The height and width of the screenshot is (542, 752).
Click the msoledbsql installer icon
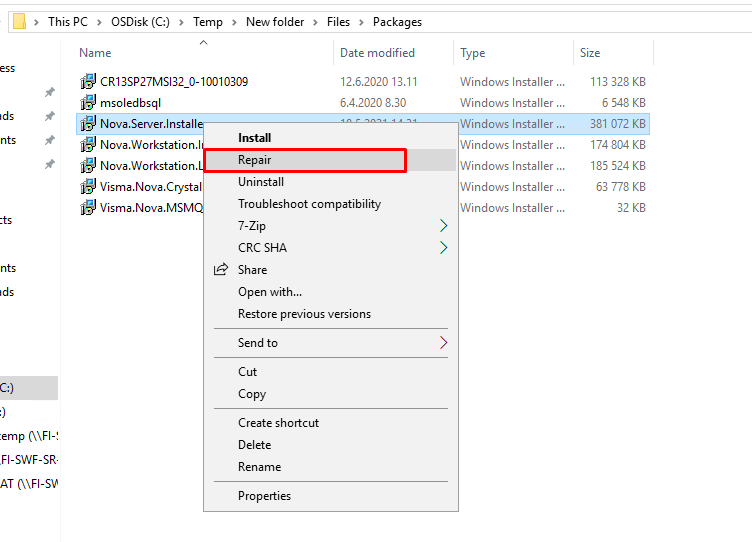click(89, 103)
